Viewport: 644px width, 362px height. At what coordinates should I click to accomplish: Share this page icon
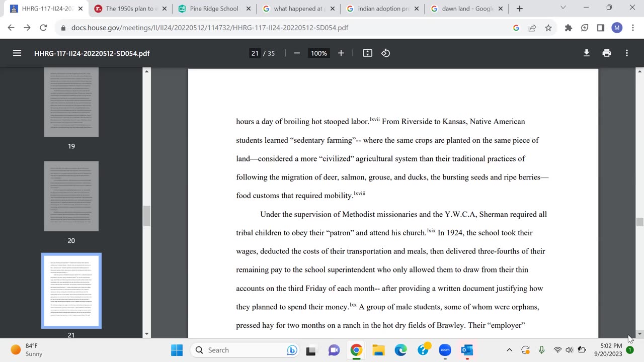coord(532,28)
